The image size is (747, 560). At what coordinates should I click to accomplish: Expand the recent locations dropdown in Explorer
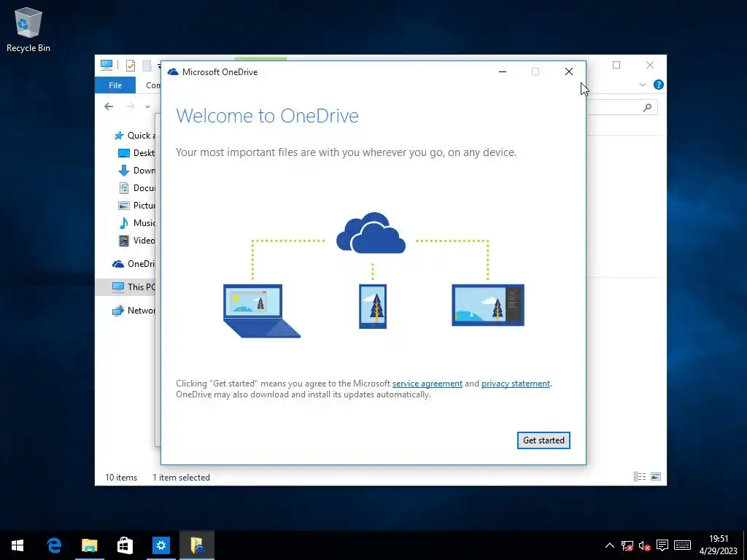click(x=147, y=106)
